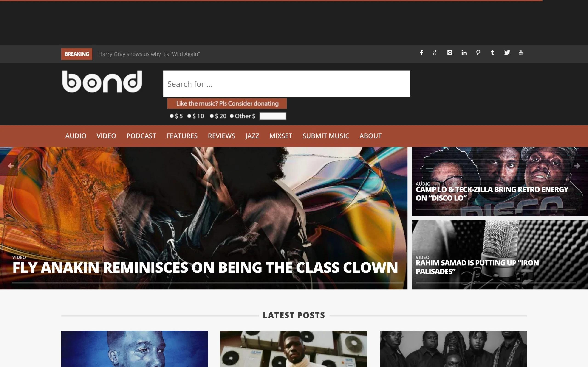Open the Facebook social icon
588x367 pixels.
coord(421,53)
